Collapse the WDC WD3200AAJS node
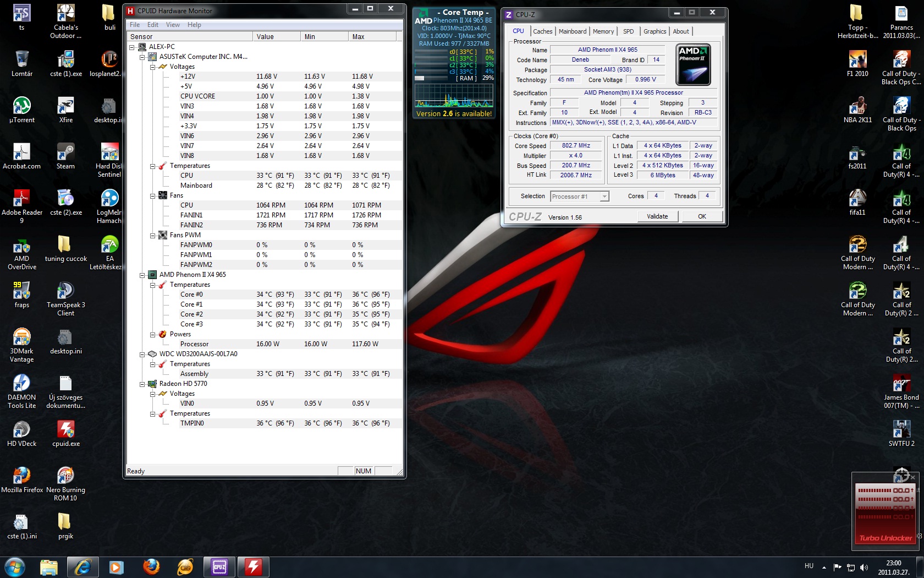Image resolution: width=924 pixels, height=578 pixels. 142,354
